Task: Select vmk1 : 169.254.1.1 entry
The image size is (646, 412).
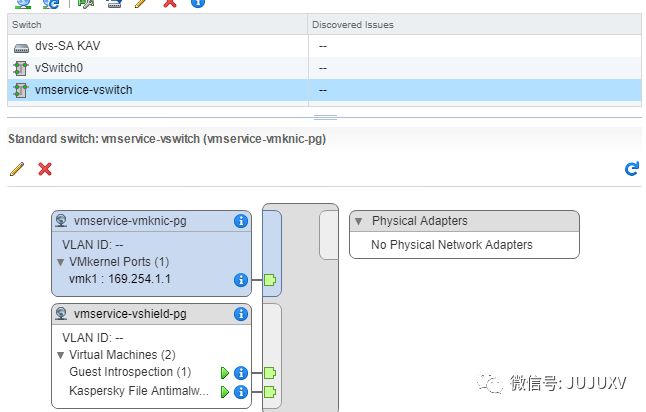Action: [x=120, y=279]
